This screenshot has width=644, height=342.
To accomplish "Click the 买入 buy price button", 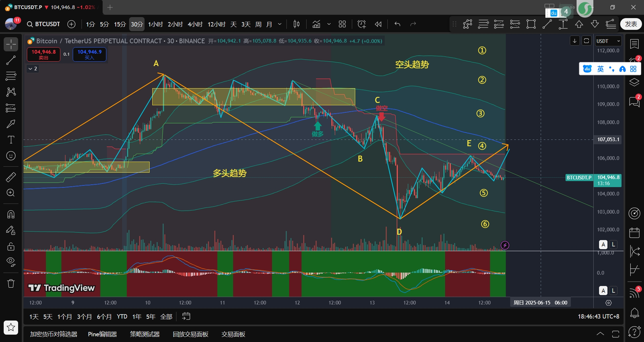I will pyautogui.click(x=90, y=54).
